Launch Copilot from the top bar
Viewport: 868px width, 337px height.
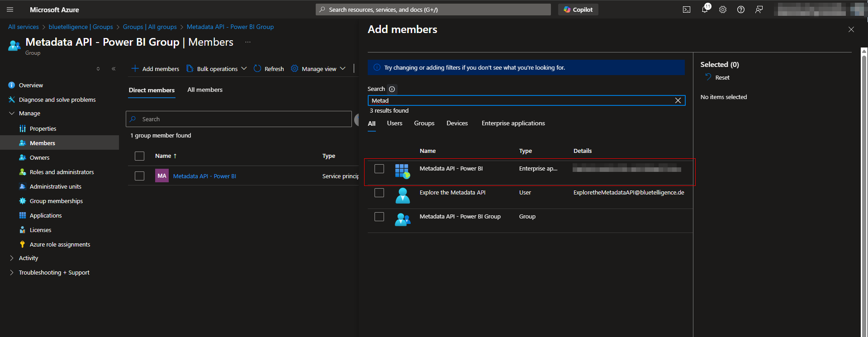coord(578,9)
